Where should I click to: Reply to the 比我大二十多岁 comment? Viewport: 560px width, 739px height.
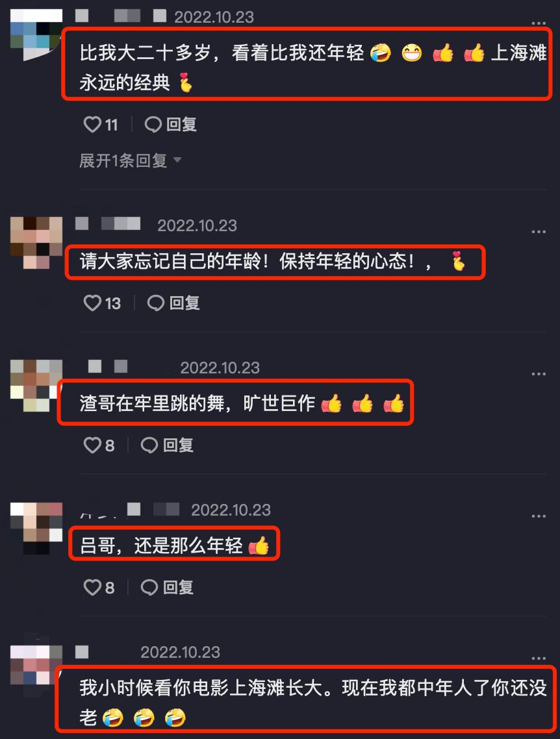171,125
